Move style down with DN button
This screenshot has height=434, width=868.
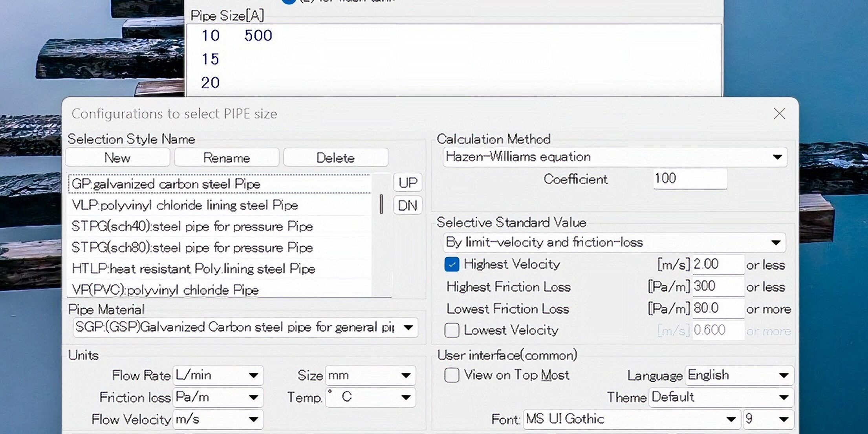[408, 205]
